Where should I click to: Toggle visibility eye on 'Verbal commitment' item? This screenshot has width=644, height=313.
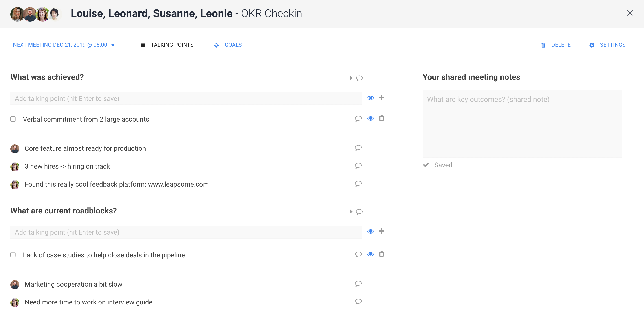(370, 118)
